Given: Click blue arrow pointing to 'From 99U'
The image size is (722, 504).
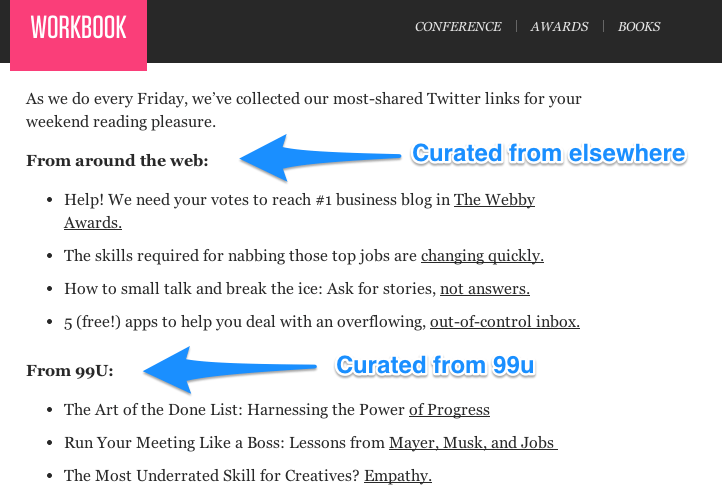Looking at the screenshot, I should tap(229, 370).
